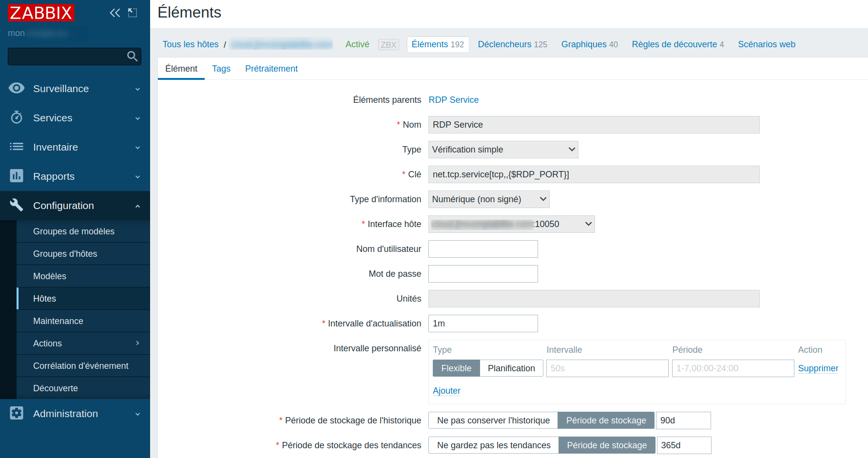Open Surveillance menu via eye icon
This screenshot has width=868, height=458.
17,88
